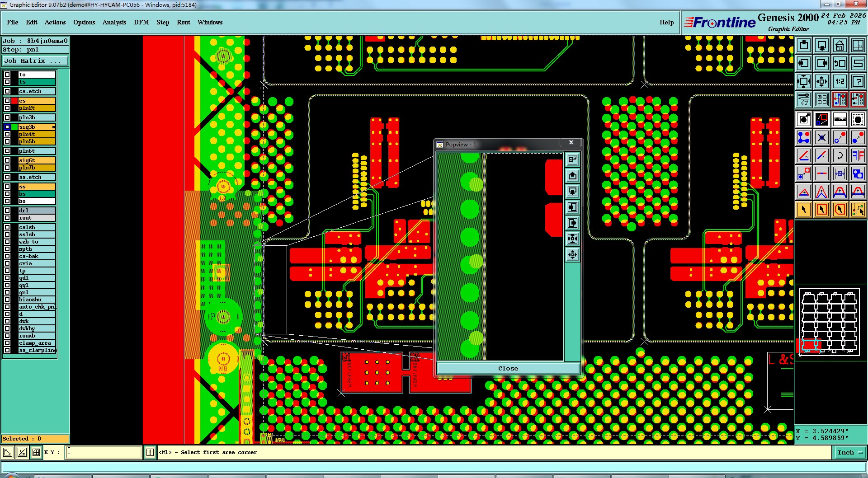Viewport: 868px width, 478px height.
Task: Open the Inch units dropdown
Action: coord(850,452)
